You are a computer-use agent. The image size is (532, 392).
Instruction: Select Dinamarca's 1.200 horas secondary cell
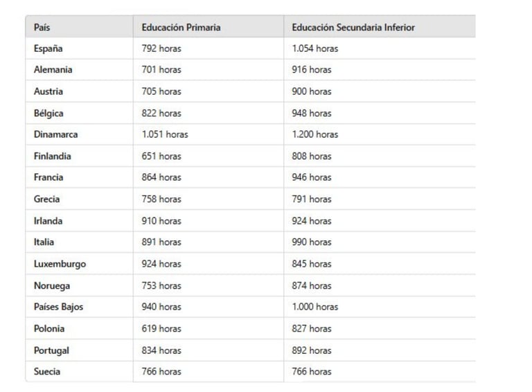(x=315, y=134)
